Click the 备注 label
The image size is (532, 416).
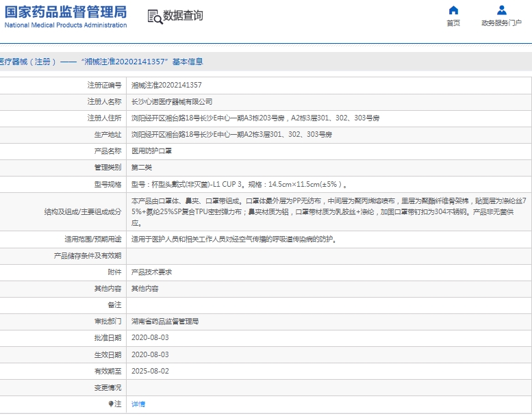tap(114, 304)
